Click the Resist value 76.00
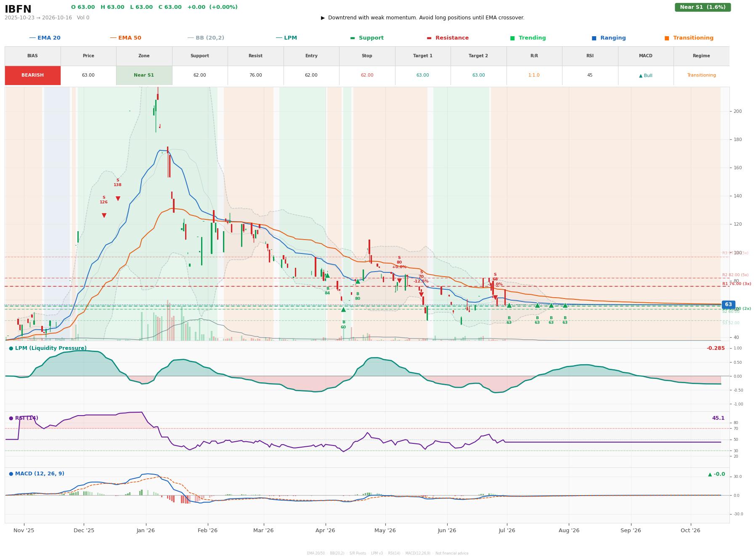756x560 pixels. click(255, 75)
